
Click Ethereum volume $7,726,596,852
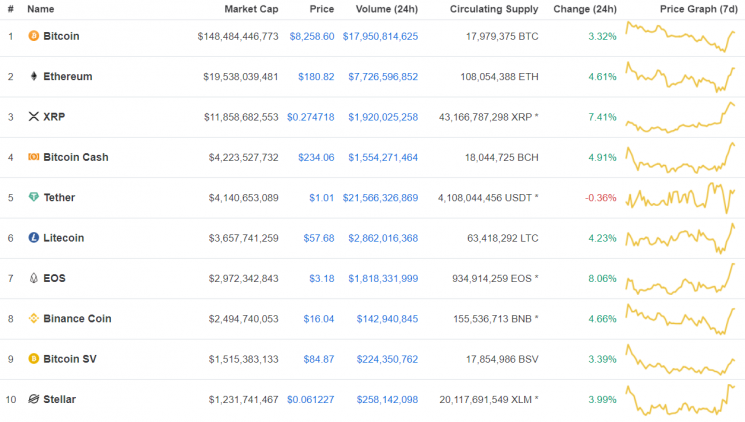383,77
